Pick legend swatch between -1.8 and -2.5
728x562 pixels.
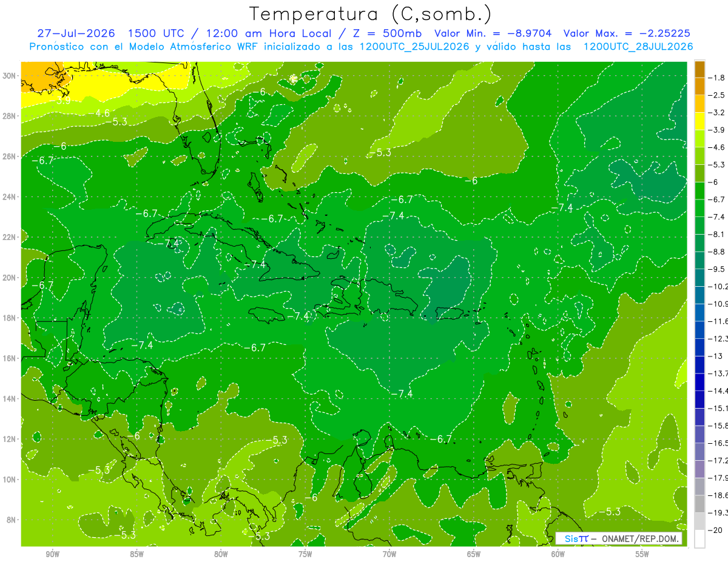click(699, 87)
